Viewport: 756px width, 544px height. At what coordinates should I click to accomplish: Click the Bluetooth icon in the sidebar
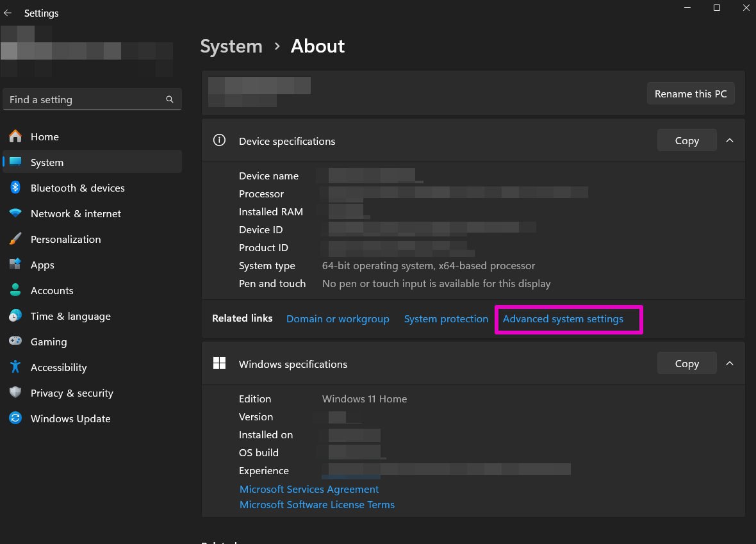(x=15, y=188)
